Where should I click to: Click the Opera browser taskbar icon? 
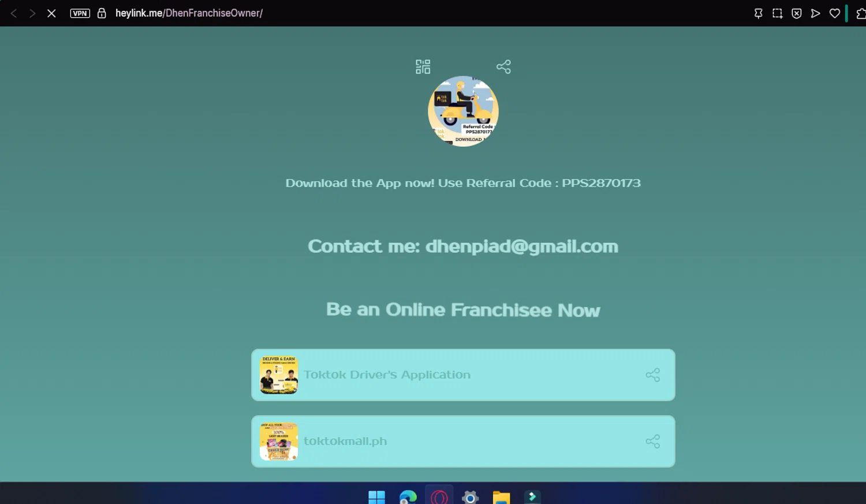coord(439,497)
